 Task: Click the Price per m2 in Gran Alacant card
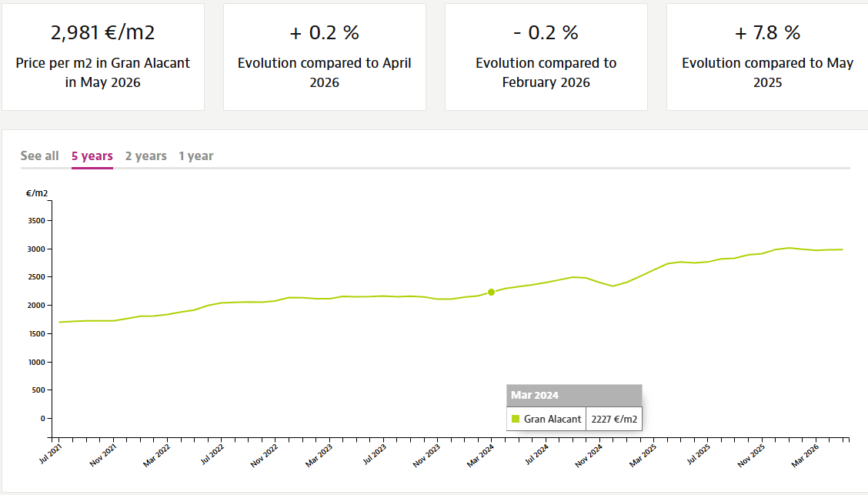coord(103,57)
